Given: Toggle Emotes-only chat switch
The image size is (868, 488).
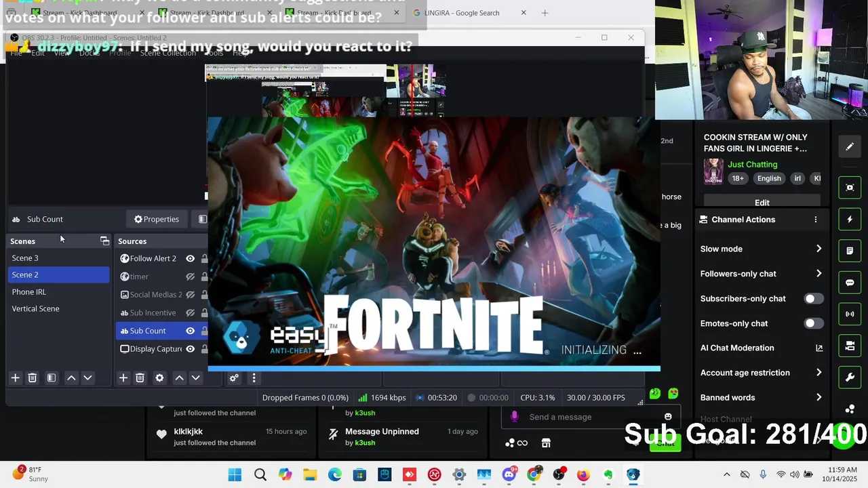Looking at the screenshot, I should 813,323.
